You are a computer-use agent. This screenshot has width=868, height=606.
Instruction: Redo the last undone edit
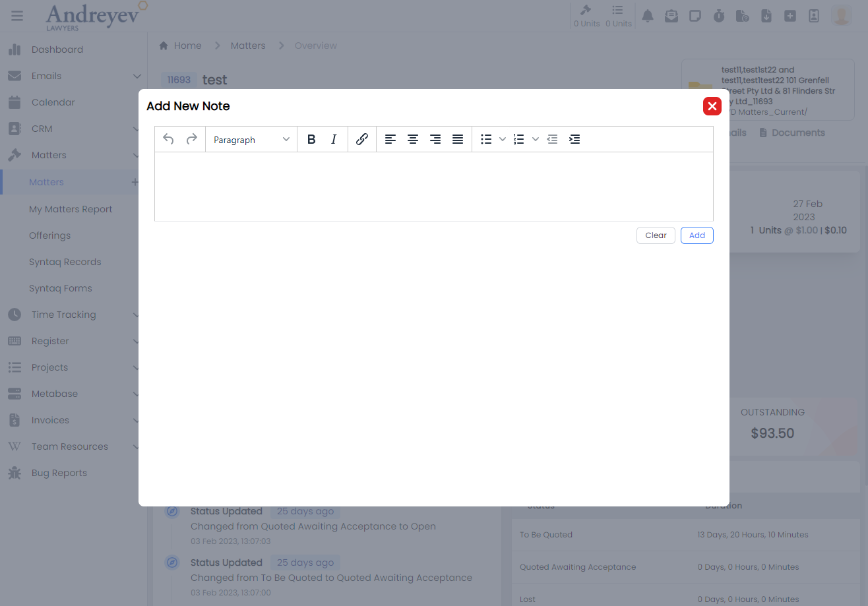(192, 139)
